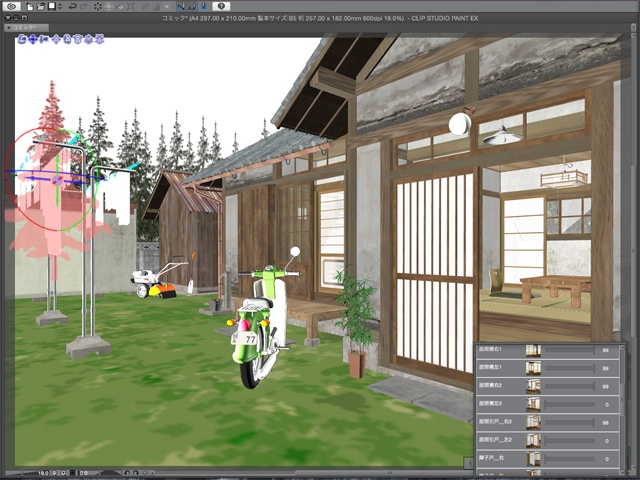Open the save options arrow beside disk icon

pos(60,7)
